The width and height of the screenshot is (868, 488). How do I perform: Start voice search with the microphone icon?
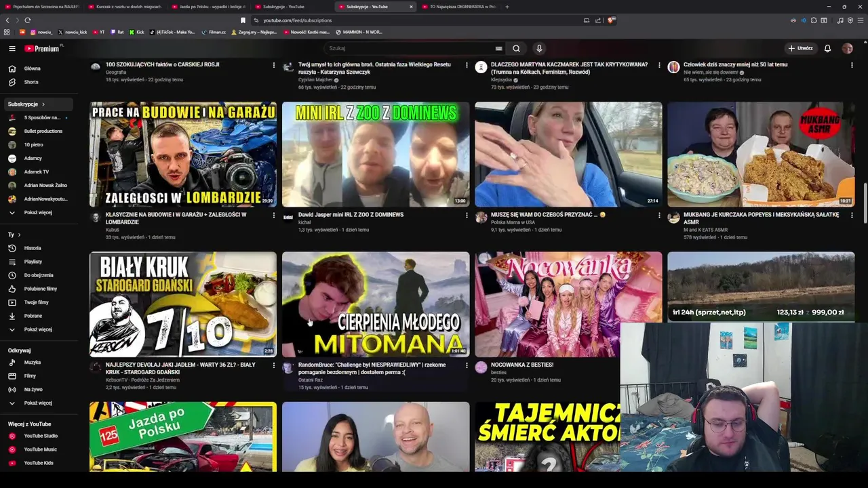pyautogui.click(x=539, y=48)
